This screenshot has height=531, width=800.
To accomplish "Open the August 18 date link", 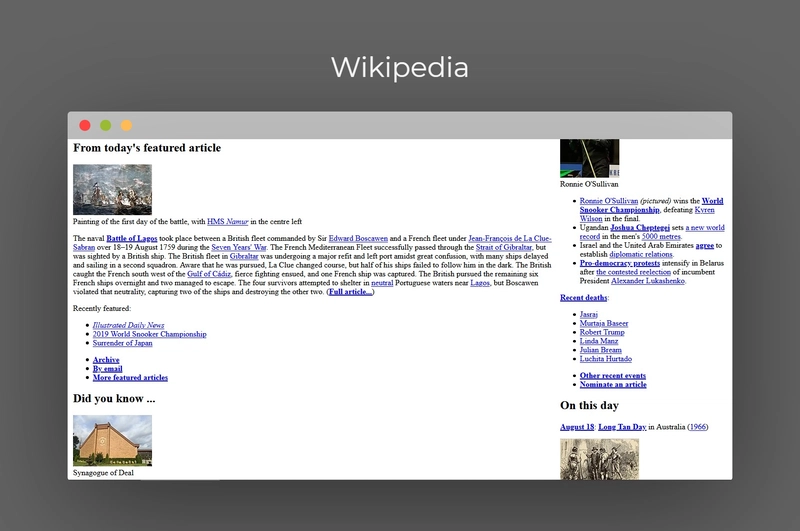I will pyautogui.click(x=577, y=427).
